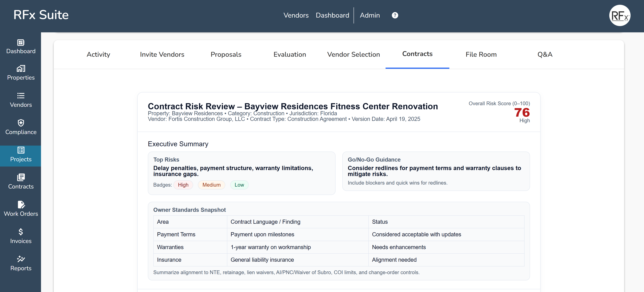Click Include blockers and quick wins note

point(397,183)
